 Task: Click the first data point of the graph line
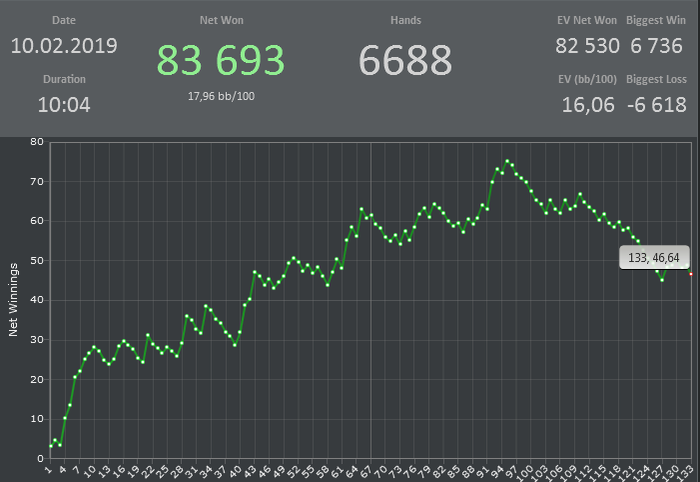pos(50,446)
